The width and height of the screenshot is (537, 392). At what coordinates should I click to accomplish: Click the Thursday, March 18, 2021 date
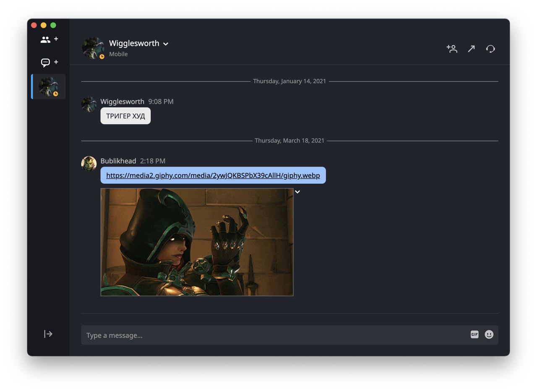[x=289, y=141]
